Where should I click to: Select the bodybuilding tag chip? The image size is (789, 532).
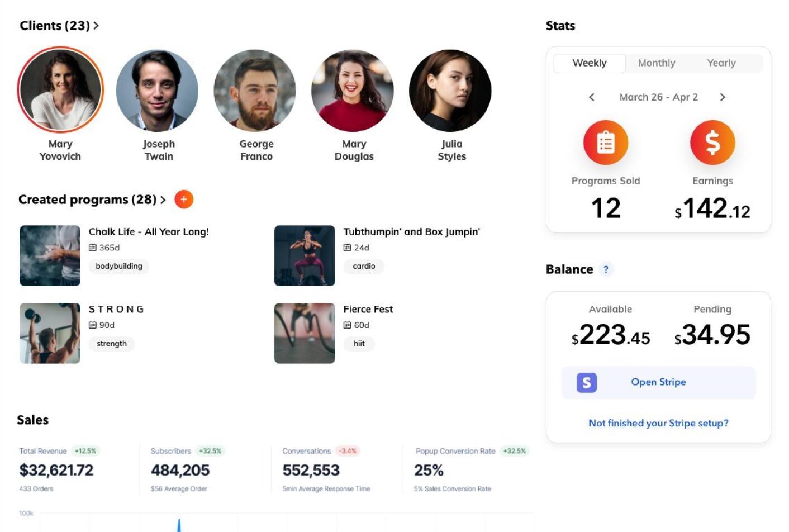(x=119, y=266)
